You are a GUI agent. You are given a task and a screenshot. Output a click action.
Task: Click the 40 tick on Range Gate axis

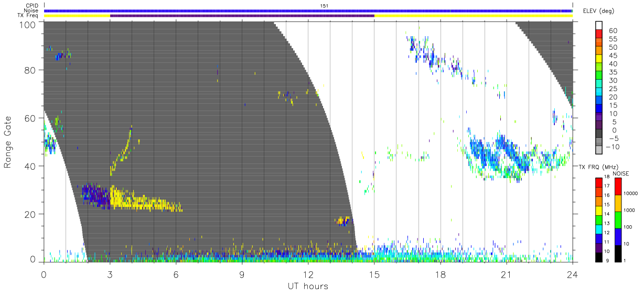coord(31,166)
